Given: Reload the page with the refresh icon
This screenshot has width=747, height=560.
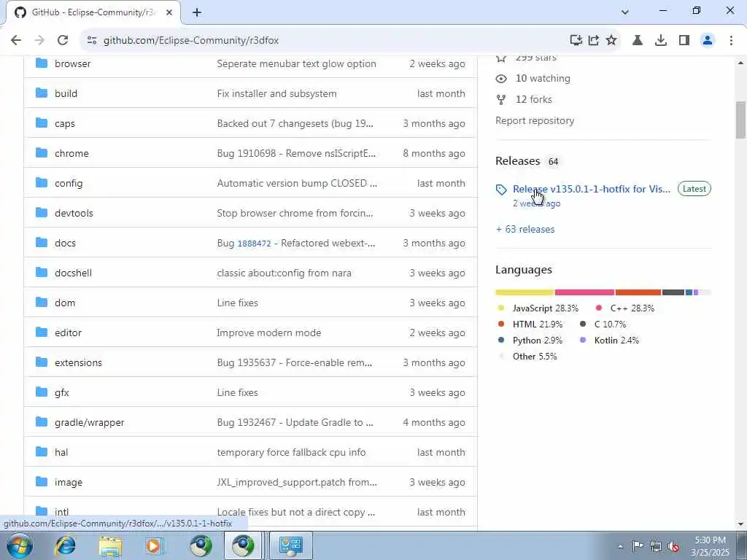Looking at the screenshot, I should [x=63, y=41].
